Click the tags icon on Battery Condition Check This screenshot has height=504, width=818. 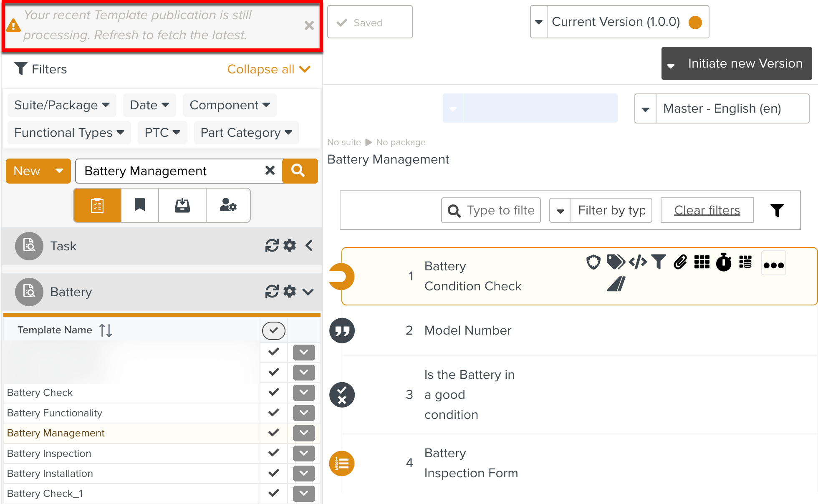point(615,262)
